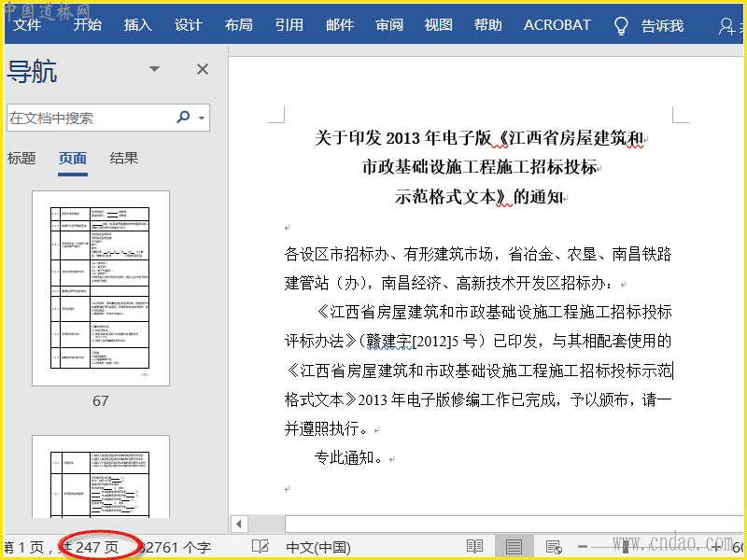
Task: Open the 视图 ribbon tab
Action: point(439,25)
